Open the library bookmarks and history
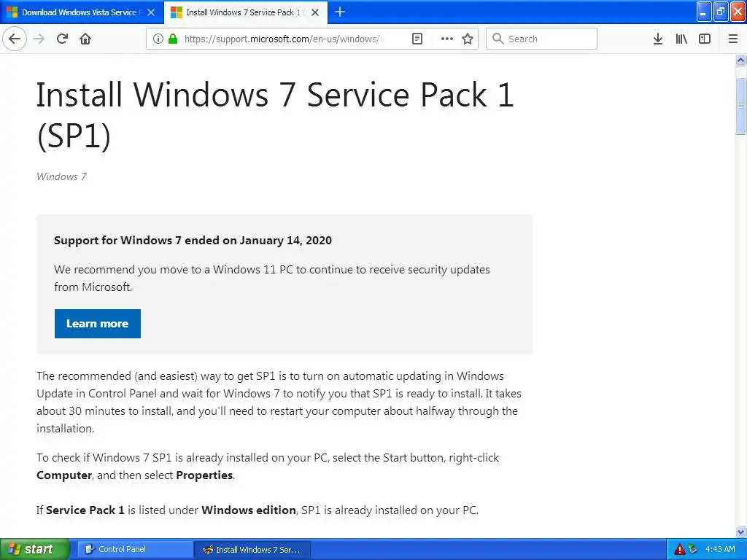 681,39
